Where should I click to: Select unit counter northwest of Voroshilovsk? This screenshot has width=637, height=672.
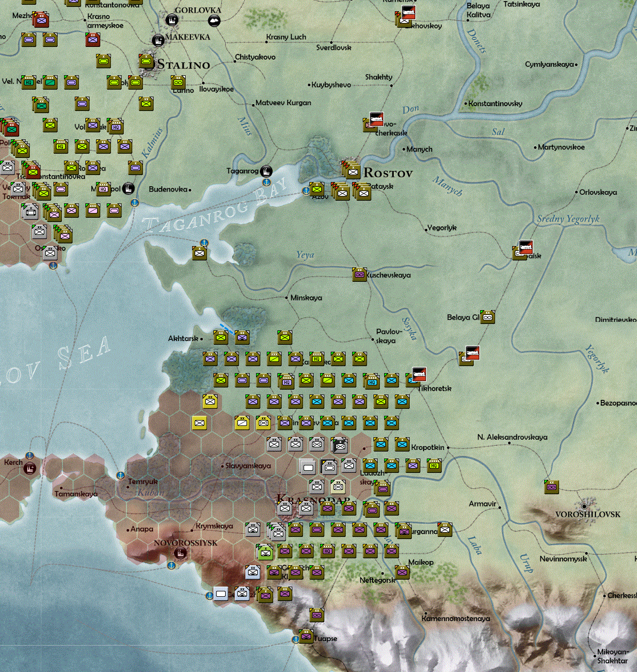(552, 486)
